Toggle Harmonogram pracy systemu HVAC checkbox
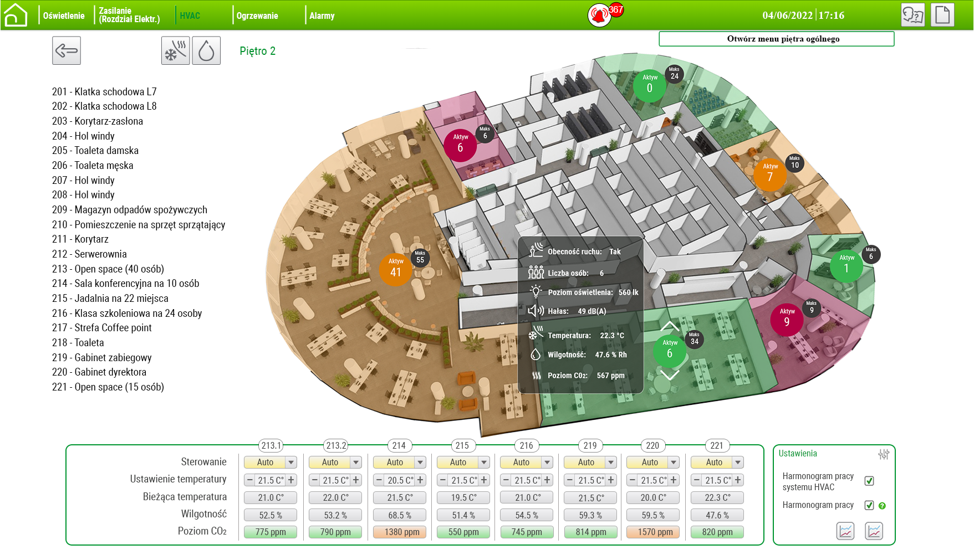Image resolution: width=974 pixels, height=560 pixels. [869, 481]
